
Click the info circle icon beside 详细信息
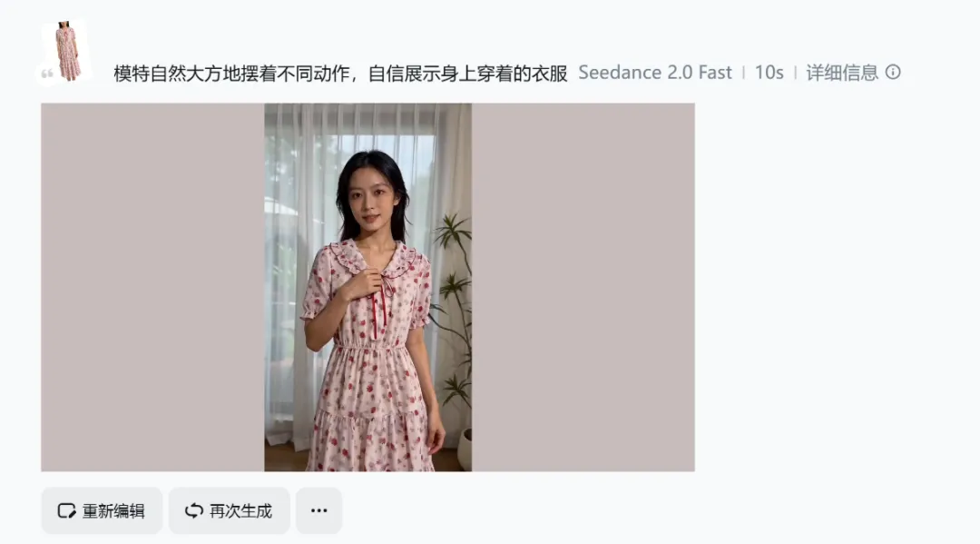pos(893,72)
